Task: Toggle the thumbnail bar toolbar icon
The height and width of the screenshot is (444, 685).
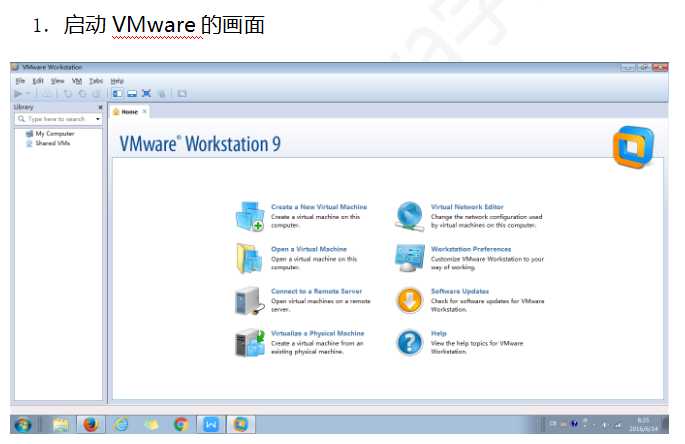Action: point(132,94)
